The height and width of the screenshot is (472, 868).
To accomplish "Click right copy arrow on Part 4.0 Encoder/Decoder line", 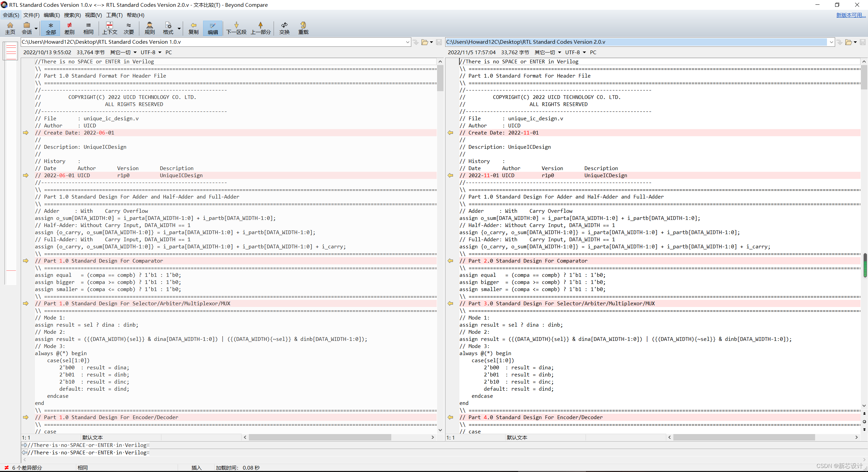I will 450,417.
